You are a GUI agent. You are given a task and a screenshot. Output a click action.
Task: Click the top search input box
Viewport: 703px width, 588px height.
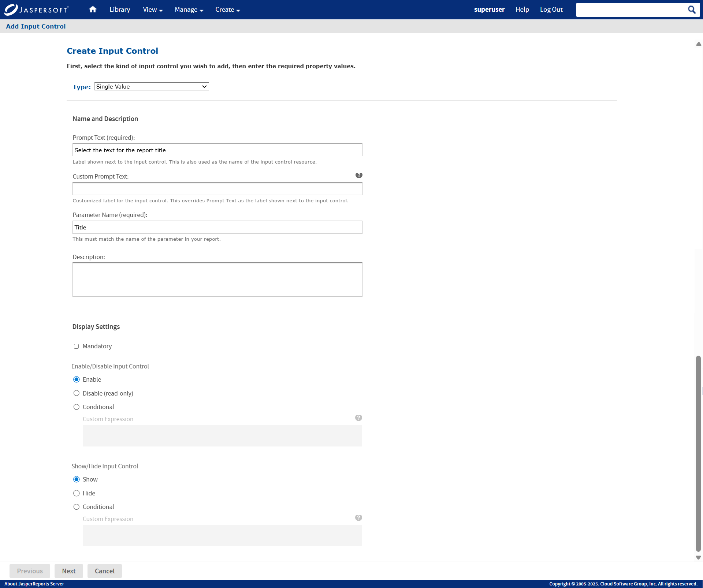point(631,10)
